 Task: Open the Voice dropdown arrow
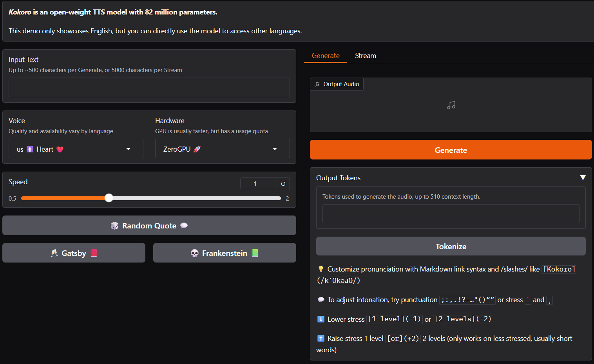click(128, 149)
